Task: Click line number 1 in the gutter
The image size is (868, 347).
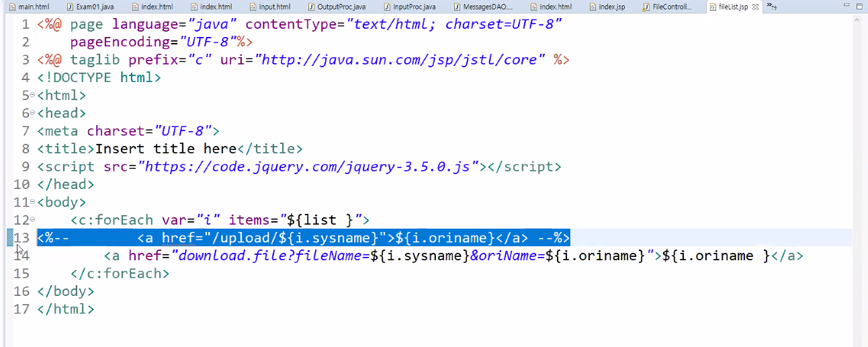Action: (25, 24)
